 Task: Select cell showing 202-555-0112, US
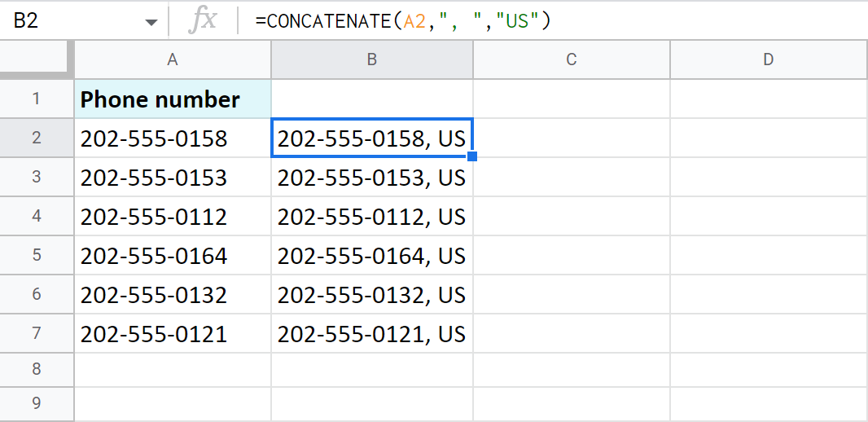pyautogui.click(x=372, y=216)
